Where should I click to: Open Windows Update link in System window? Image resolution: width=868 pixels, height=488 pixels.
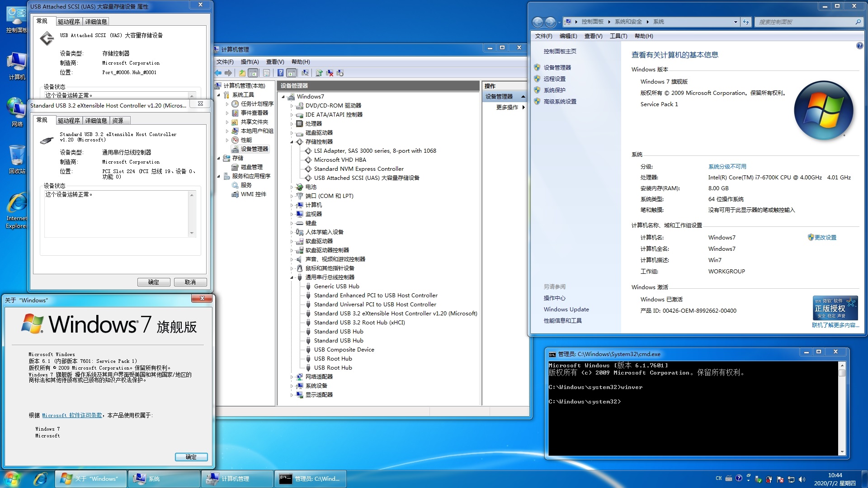566,310
